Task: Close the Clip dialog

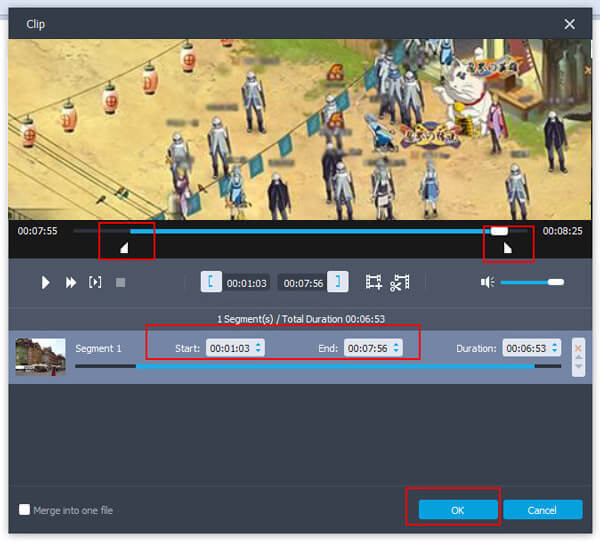Action: pos(569,24)
